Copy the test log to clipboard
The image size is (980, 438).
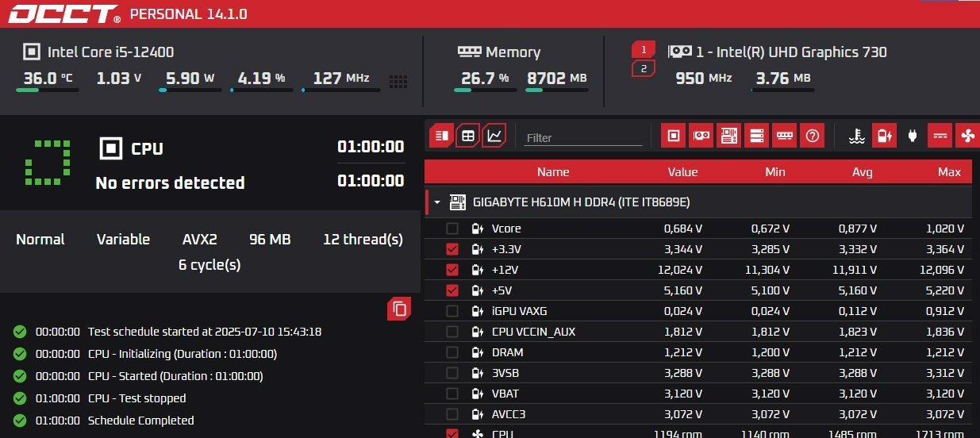tap(399, 309)
